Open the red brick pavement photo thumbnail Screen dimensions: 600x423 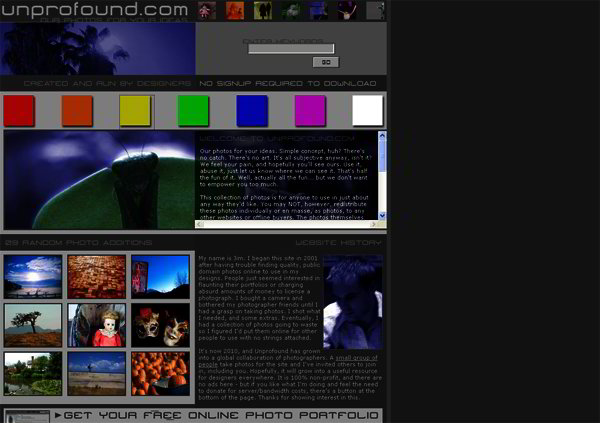point(97,277)
